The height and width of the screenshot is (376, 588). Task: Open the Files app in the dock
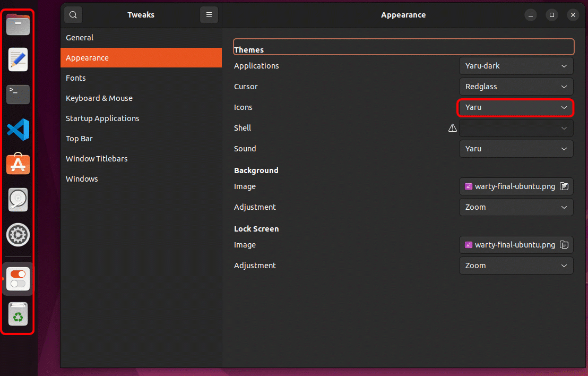18,25
